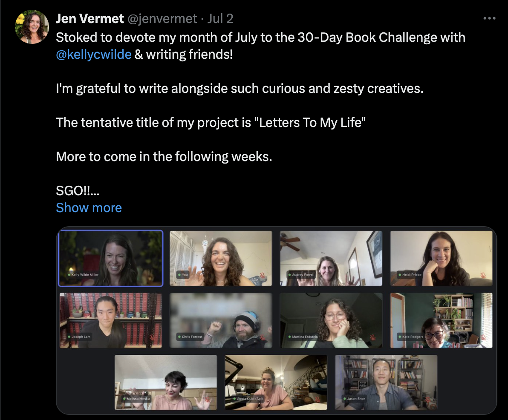This screenshot has height=420, width=508.
Task: Click muted mic icon on the "You" tile
Action: (263, 276)
